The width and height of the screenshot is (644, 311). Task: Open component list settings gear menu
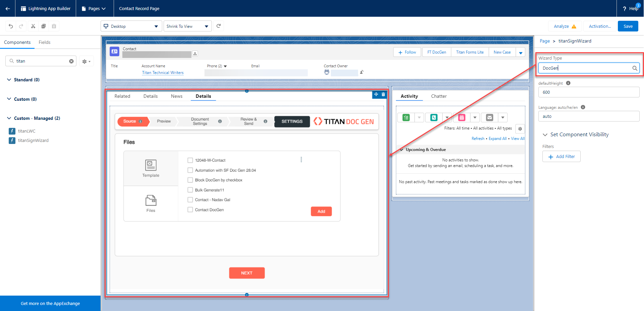tap(86, 61)
